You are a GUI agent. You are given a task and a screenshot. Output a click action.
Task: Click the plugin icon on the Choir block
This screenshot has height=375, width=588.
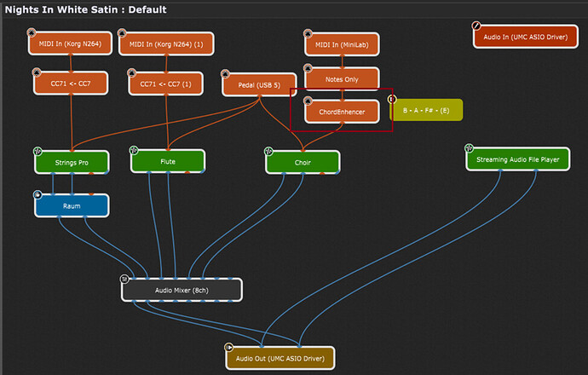pyautogui.click(x=269, y=153)
